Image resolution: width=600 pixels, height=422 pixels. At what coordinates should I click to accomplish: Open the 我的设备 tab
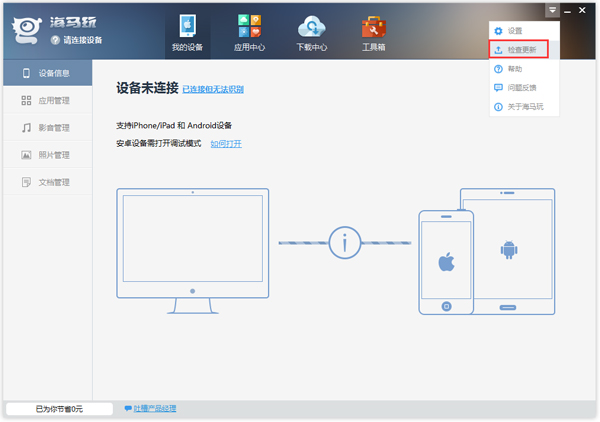187,33
